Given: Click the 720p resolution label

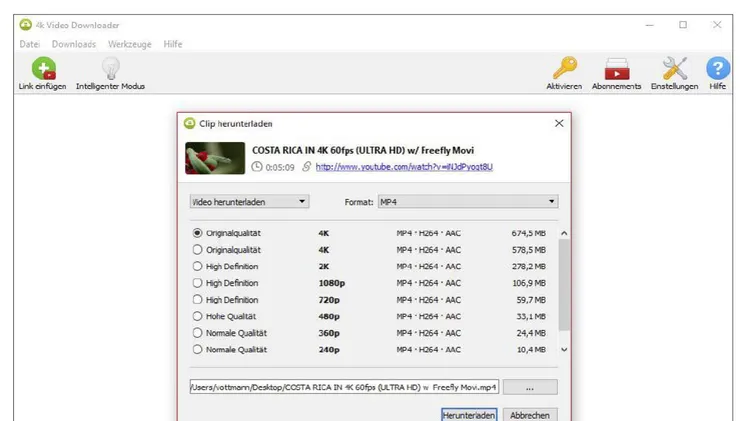Looking at the screenshot, I should [x=329, y=299].
